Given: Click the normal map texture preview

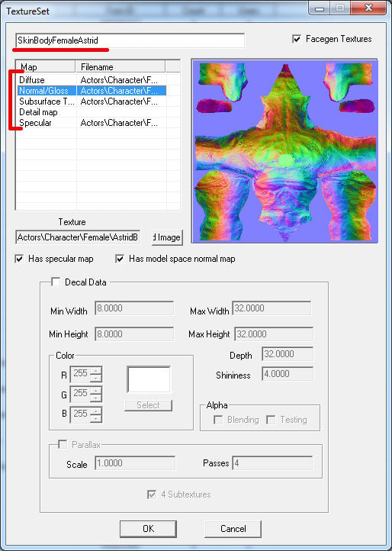Looking at the screenshot, I should (285, 151).
